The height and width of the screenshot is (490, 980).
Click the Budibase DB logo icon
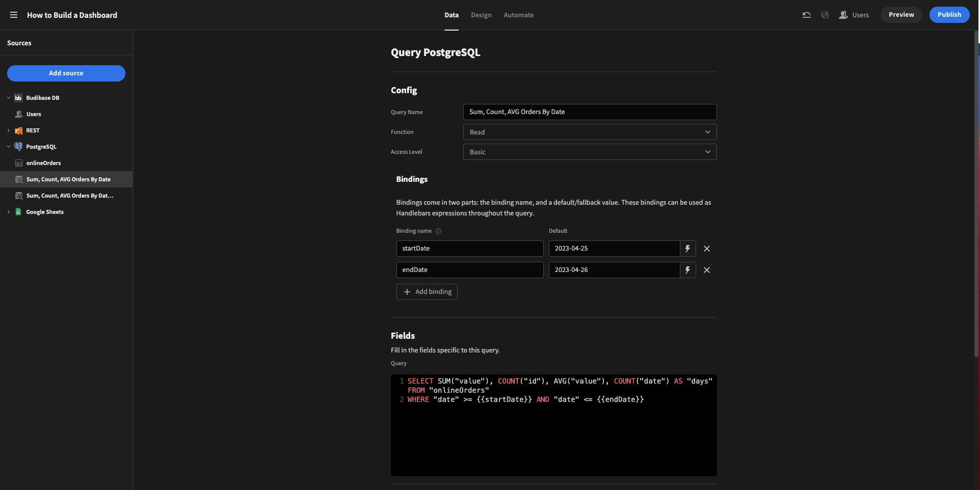pyautogui.click(x=18, y=98)
